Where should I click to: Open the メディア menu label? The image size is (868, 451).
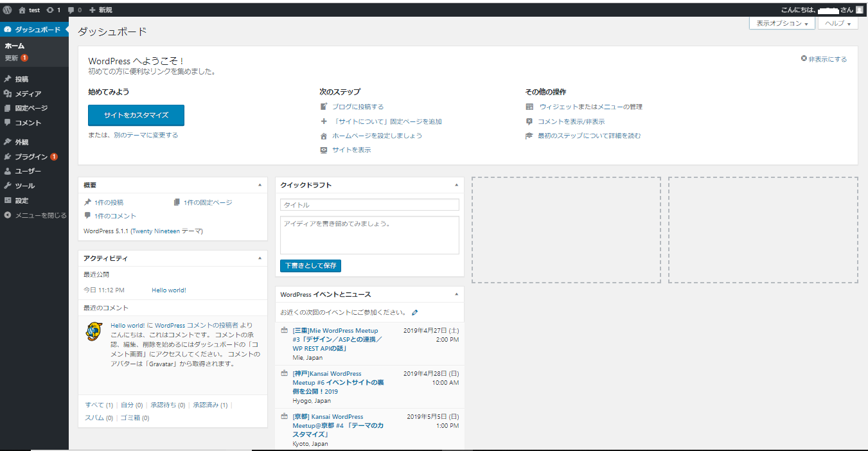(28, 94)
